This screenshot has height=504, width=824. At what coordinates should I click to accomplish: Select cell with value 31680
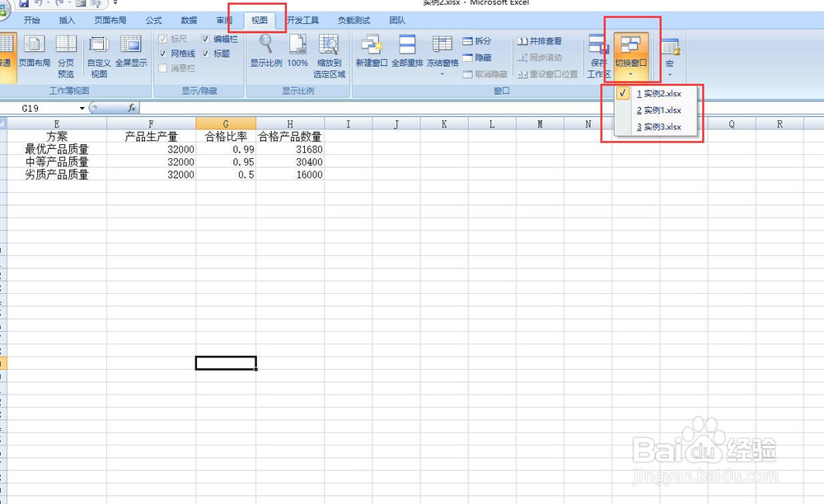pyautogui.click(x=290, y=149)
